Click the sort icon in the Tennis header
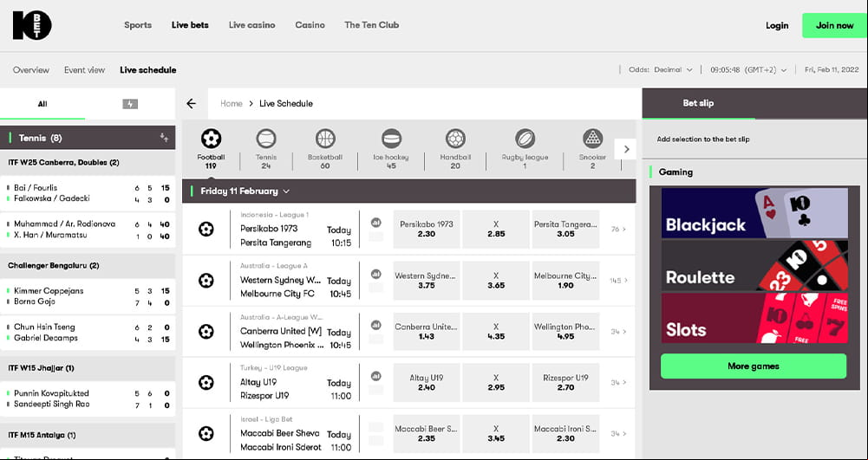This screenshot has height=460, width=868. click(x=165, y=138)
